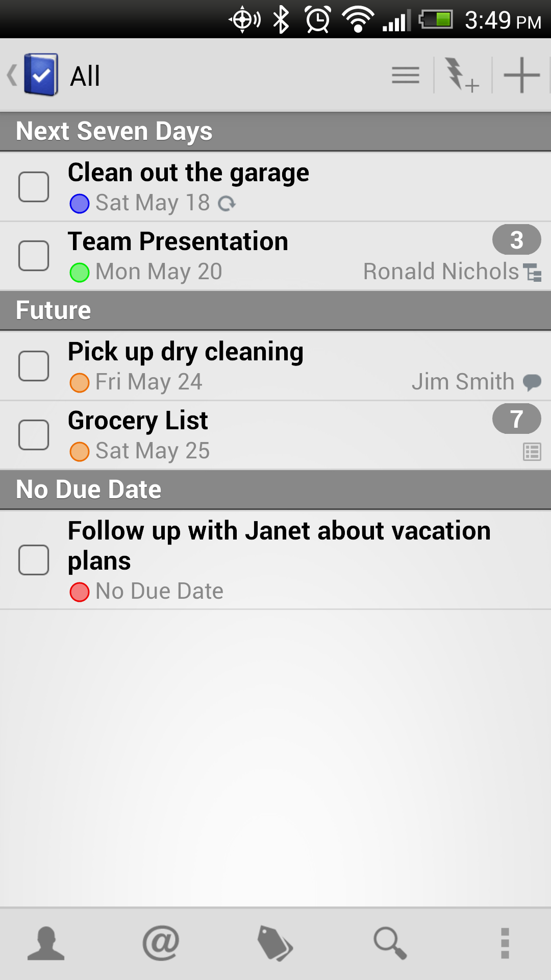Tap the red priority dot on Janet task
551x980 pixels.
click(80, 592)
